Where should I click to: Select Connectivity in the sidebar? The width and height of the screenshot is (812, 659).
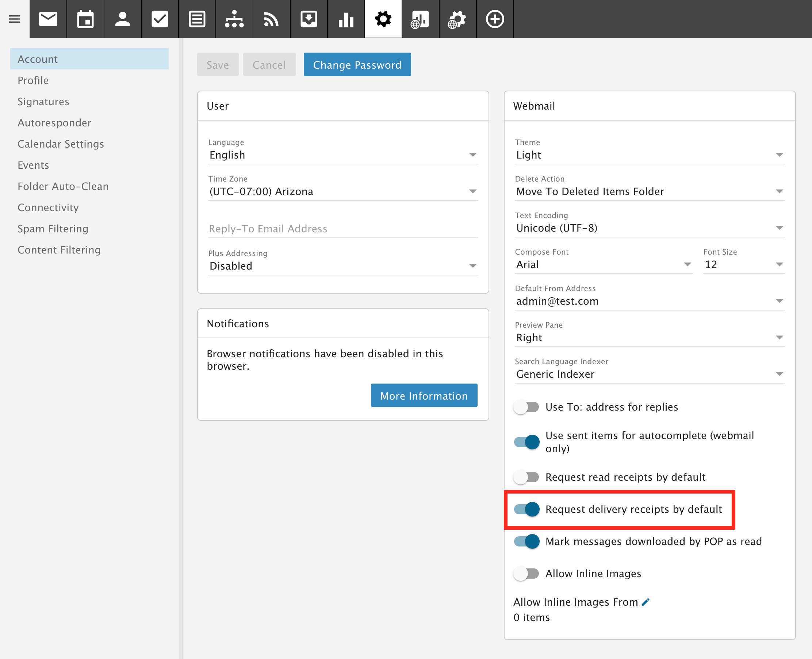point(89,207)
